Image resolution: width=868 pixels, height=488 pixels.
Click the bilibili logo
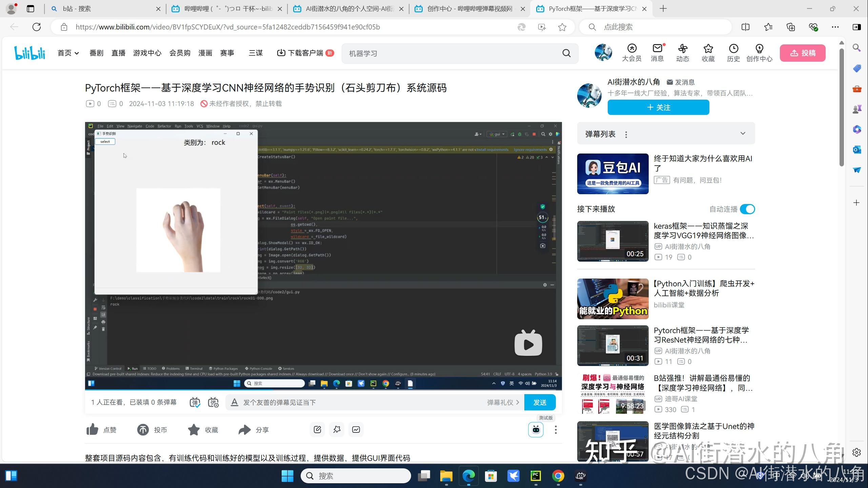[x=29, y=53]
